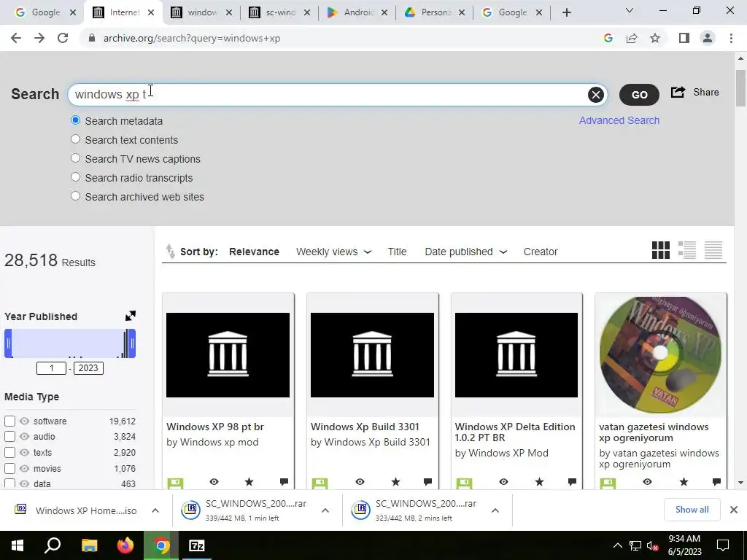Viewport: 747px width, 560px height.
Task: Launch Firefox from taskbar
Action: [125, 545]
